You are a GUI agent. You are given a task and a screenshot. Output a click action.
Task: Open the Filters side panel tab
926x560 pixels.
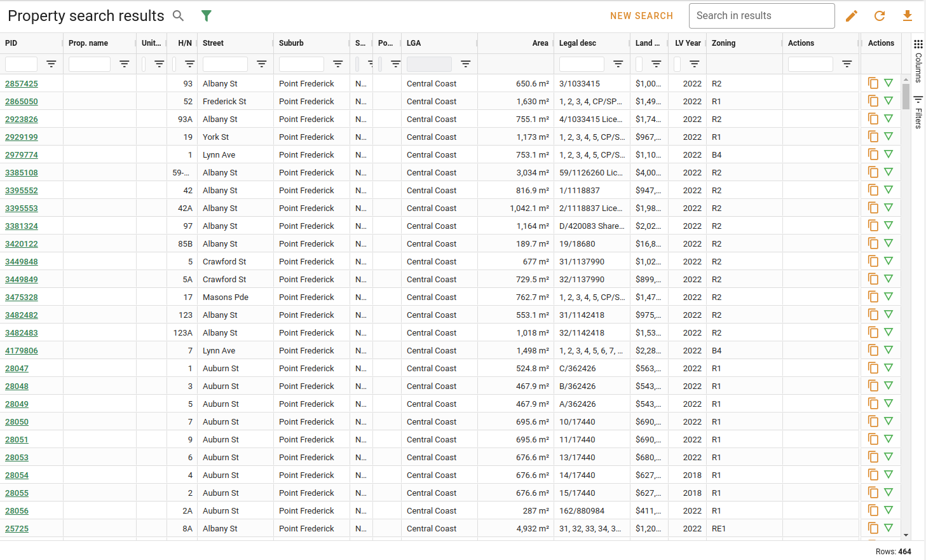[x=918, y=113]
